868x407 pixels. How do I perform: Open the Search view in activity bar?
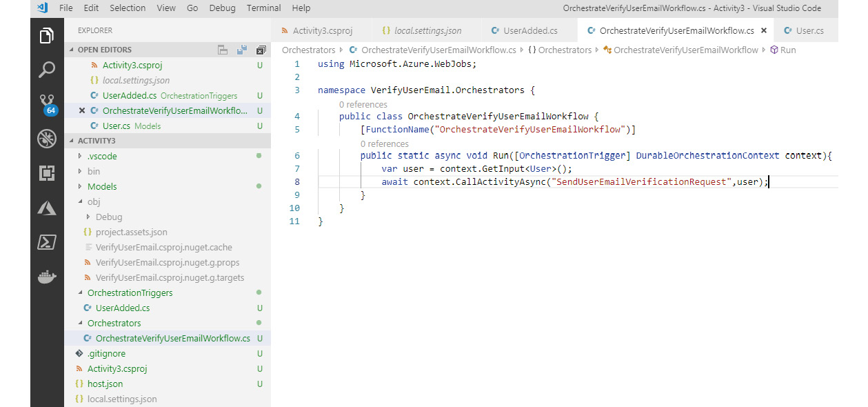click(x=47, y=70)
